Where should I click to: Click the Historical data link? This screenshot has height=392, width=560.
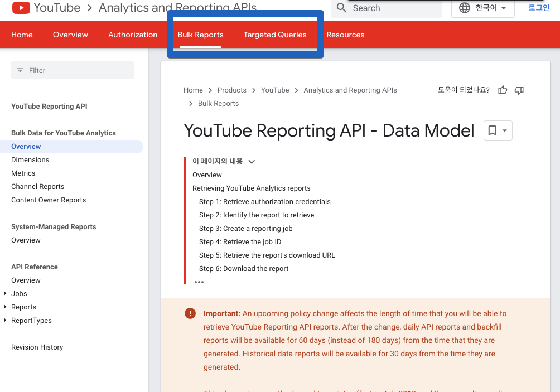click(268, 354)
